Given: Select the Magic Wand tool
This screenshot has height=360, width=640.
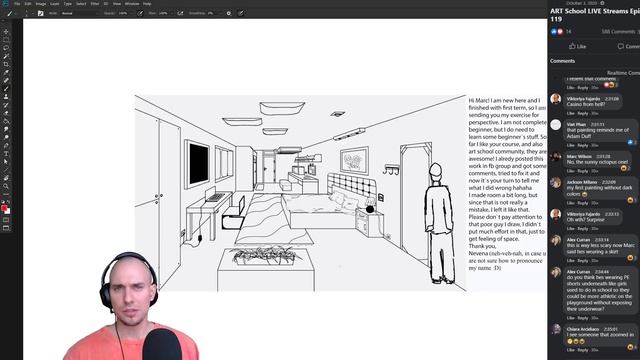Looking at the screenshot, I should pyautogui.click(x=6, y=56).
